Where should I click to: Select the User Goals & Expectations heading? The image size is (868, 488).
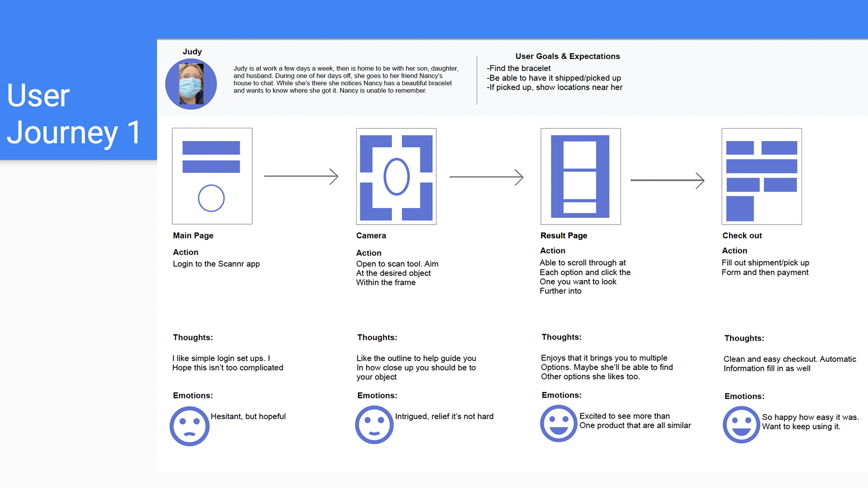[x=567, y=56]
